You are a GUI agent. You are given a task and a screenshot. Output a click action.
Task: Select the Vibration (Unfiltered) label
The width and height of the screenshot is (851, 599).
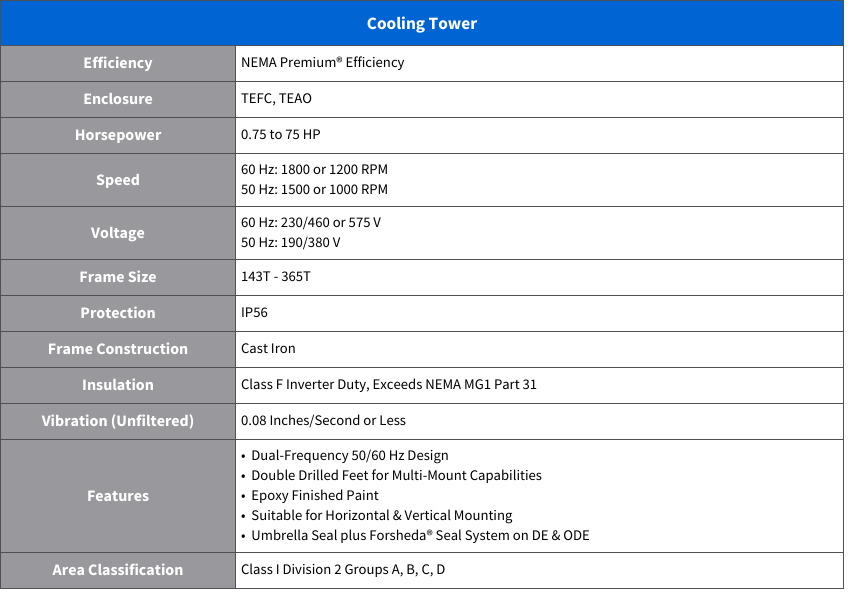pos(118,421)
